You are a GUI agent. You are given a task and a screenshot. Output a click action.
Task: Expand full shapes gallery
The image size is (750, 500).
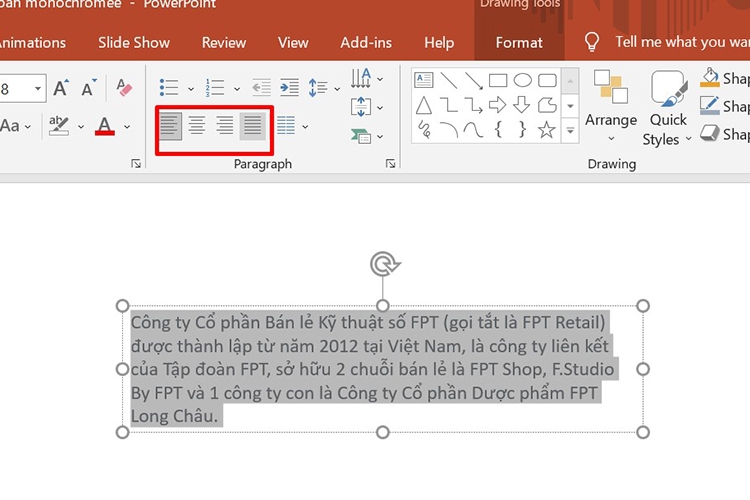[570, 130]
